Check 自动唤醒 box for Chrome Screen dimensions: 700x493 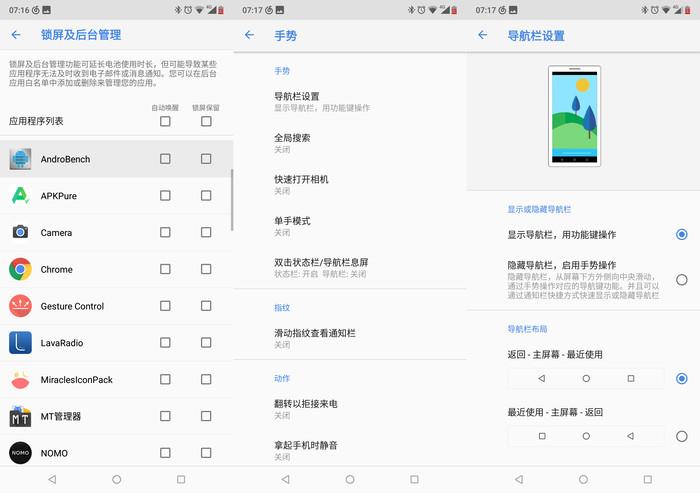(165, 269)
